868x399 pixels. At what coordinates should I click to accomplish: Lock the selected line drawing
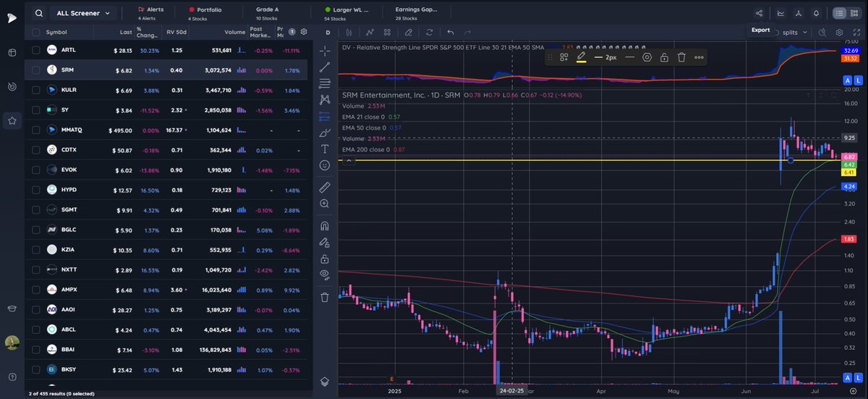(664, 57)
